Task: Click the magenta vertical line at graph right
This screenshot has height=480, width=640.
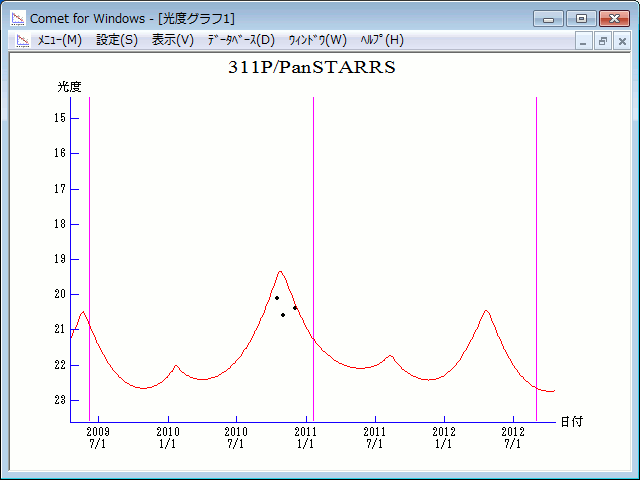Action: tap(536, 250)
